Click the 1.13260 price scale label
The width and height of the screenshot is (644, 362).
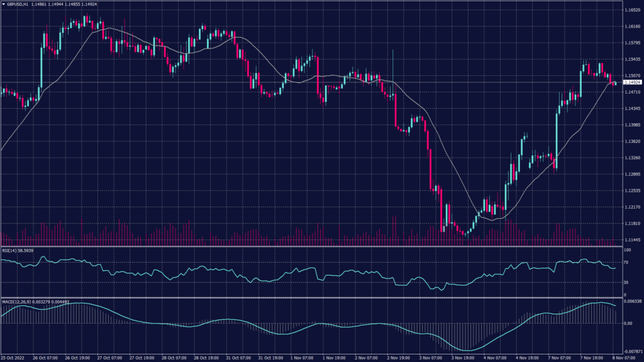(631, 158)
